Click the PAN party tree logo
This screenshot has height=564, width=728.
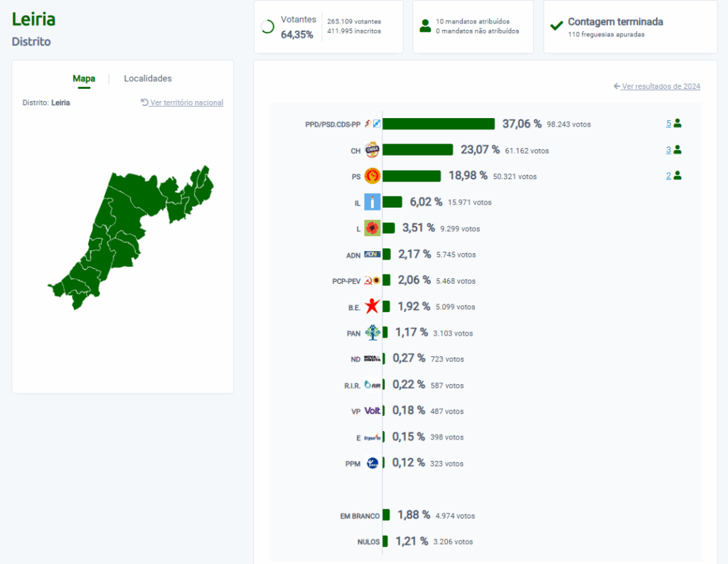372,332
